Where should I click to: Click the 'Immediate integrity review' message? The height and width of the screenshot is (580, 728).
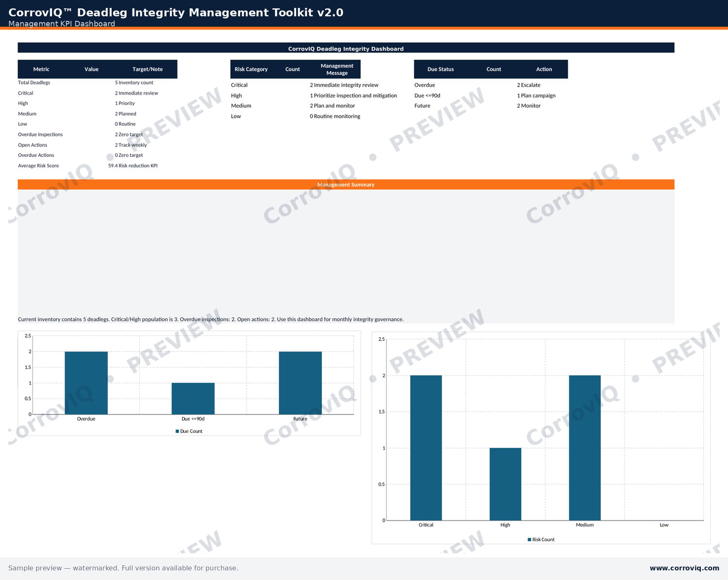tap(346, 85)
